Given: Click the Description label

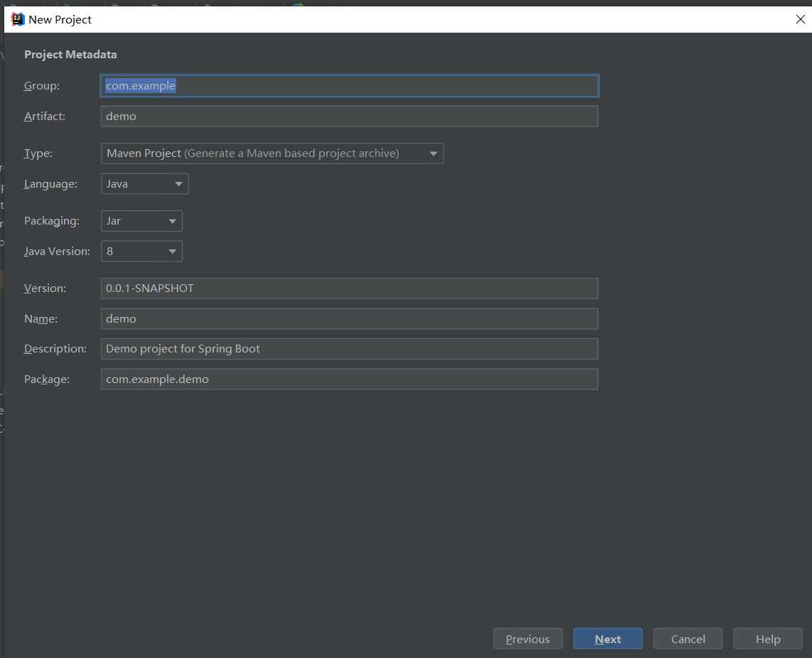Looking at the screenshot, I should (x=55, y=349).
